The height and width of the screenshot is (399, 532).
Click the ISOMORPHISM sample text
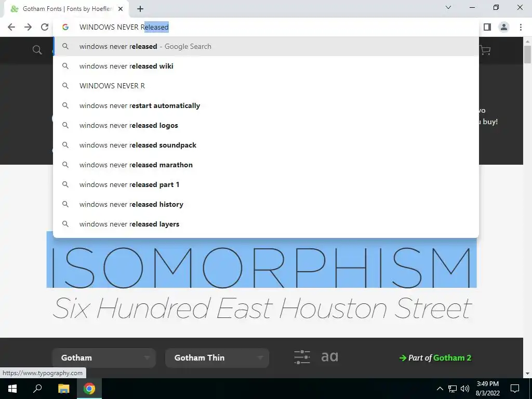261,268
